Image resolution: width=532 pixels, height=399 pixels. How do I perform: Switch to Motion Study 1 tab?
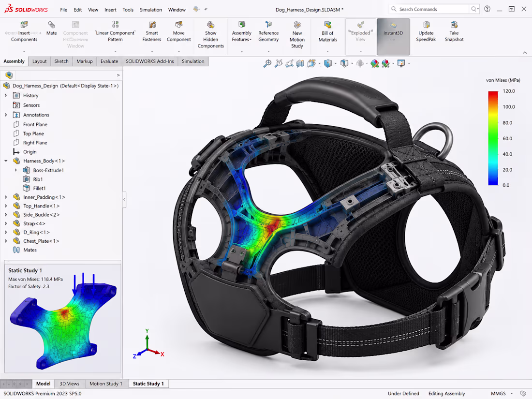coord(106,384)
